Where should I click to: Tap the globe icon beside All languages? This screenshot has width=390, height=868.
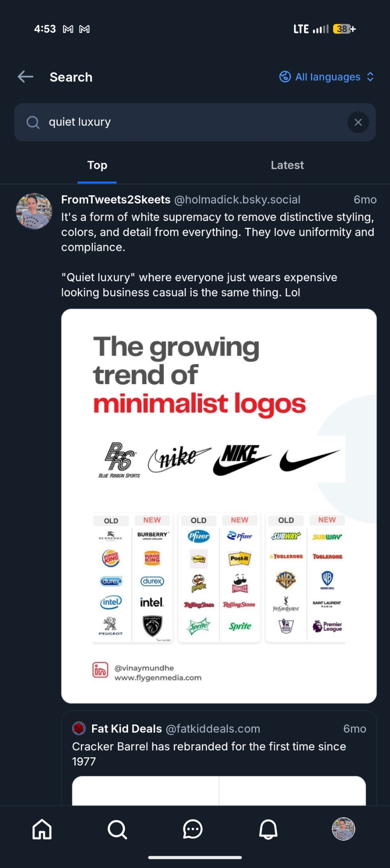pyautogui.click(x=285, y=77)
